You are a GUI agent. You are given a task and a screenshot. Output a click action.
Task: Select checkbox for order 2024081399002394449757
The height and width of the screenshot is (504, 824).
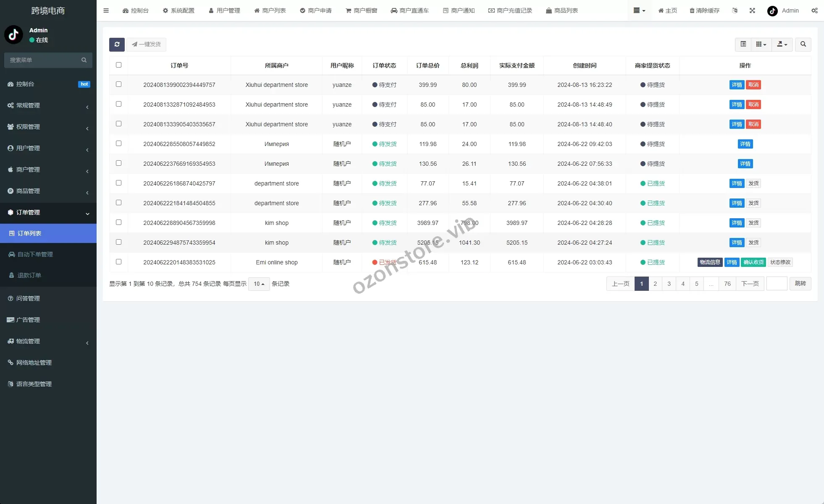[x=118, y=84]
